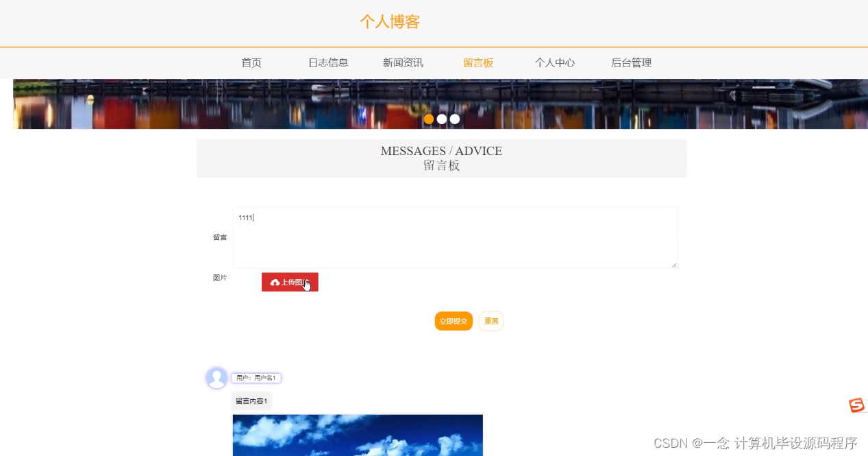
Task: Click the 个人博客 site title
Action: [x=389, y=22]
